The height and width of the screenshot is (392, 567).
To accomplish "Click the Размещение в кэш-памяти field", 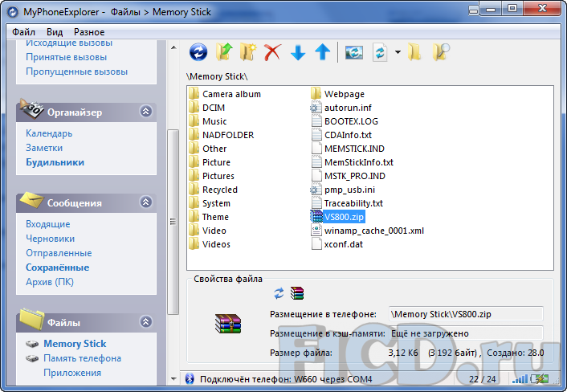I will click(x=466, y=333).
